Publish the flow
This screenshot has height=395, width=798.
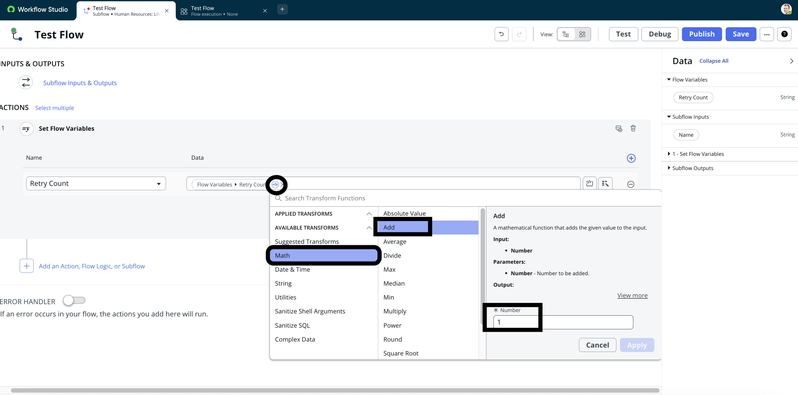(x=702, y=34)
